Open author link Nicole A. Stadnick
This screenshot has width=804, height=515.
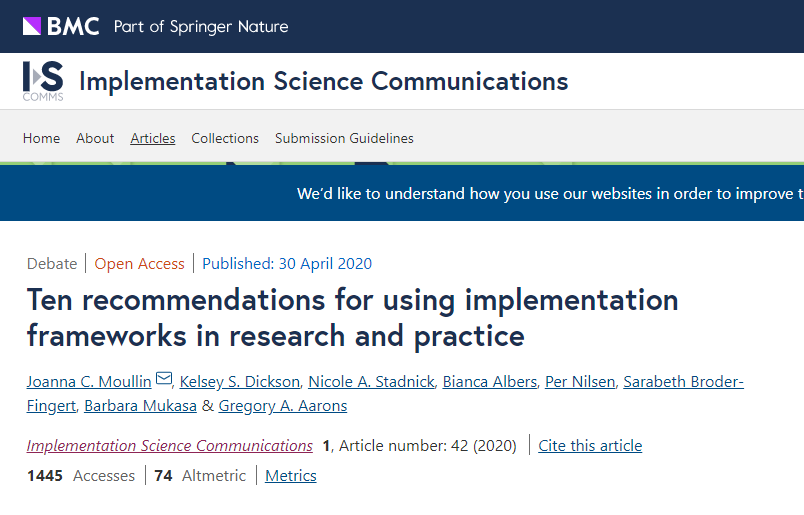point(372,382)
